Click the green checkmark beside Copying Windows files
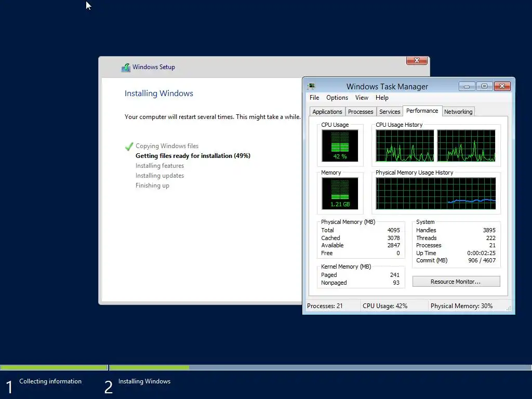This screenshot has width=532, height=399. tap(129, 146)
